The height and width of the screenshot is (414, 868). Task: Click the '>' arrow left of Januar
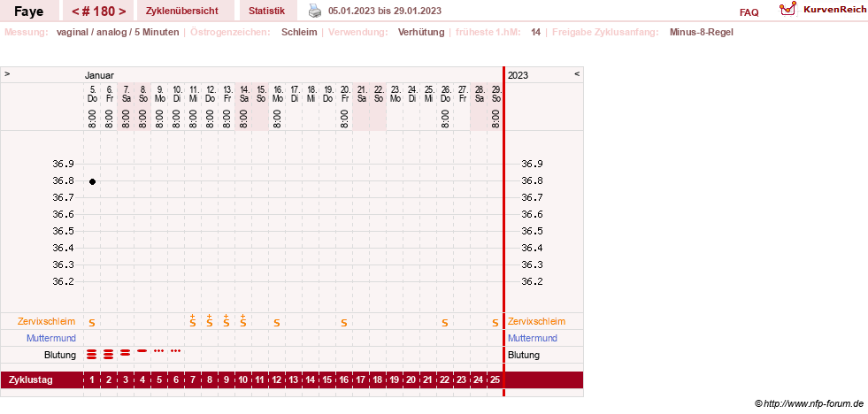7,73
